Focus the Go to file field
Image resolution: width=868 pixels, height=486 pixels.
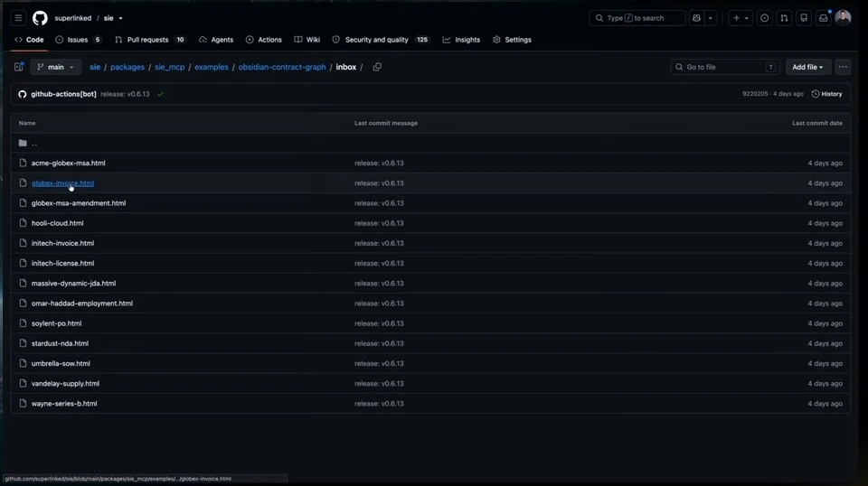(x=724, y=67)
